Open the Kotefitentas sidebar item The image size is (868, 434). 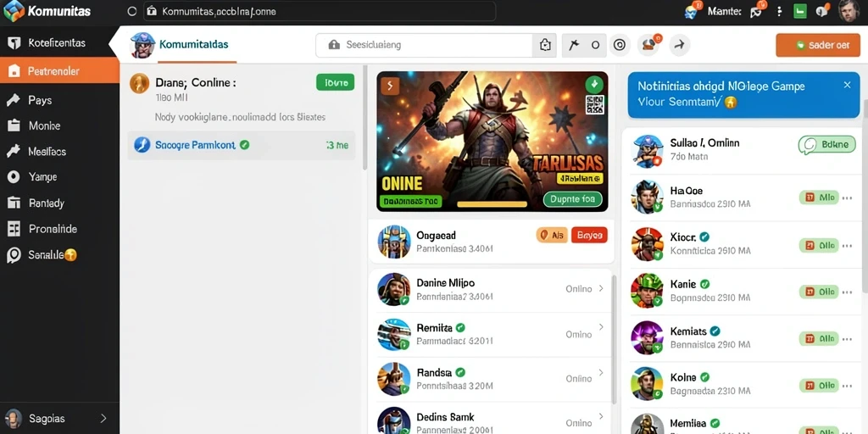pyautogui.click(x=59, y=42)
